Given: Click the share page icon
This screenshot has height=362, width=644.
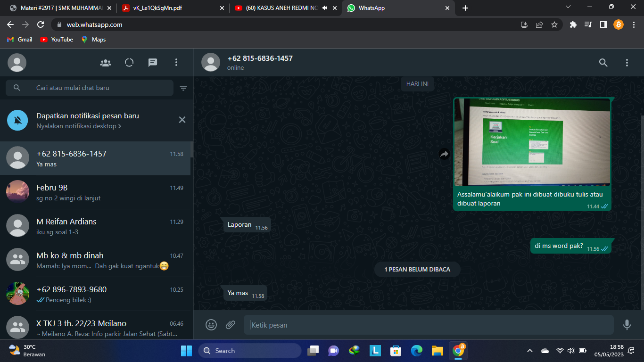Looking at the screenshot, I should pos(539,25).
